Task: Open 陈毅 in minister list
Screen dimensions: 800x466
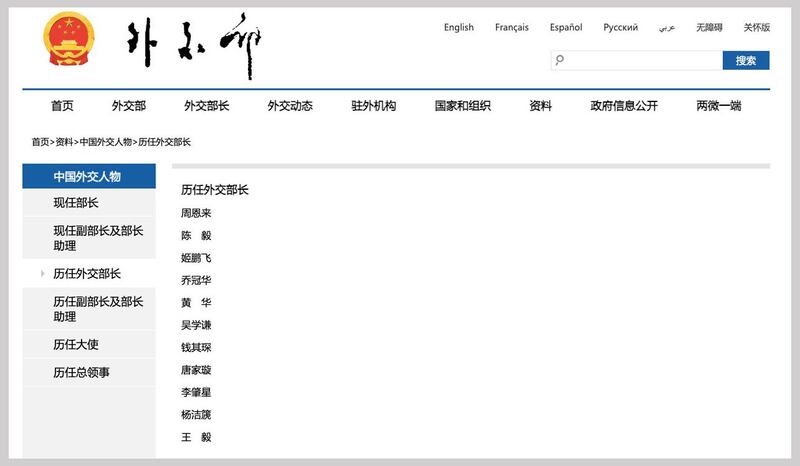Action: [x=196, y=235]
